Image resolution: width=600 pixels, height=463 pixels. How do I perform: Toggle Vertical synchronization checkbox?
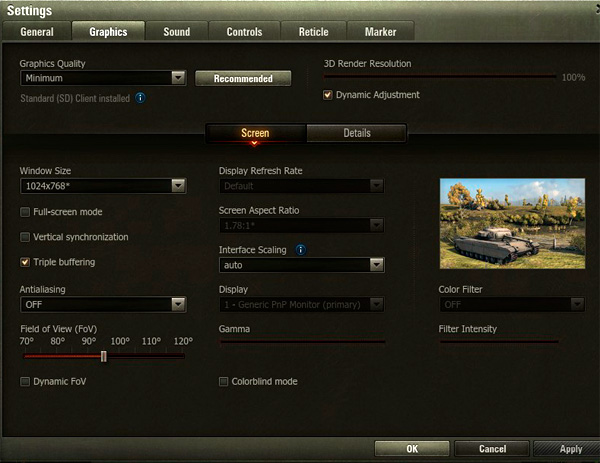pyautogui.click(x=25, y=237)
